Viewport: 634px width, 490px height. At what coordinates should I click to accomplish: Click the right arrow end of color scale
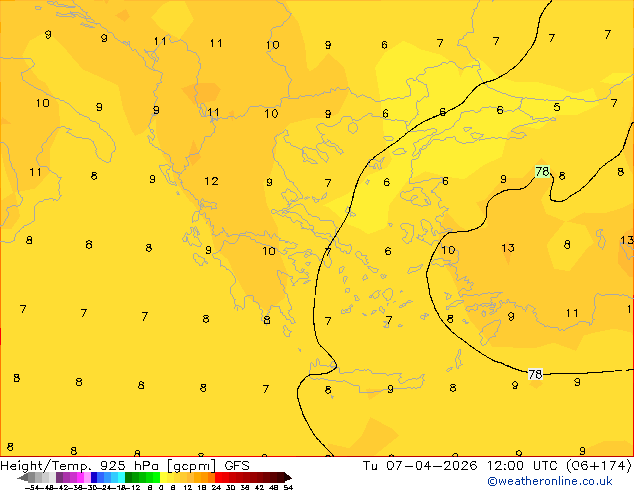[288, 477]
